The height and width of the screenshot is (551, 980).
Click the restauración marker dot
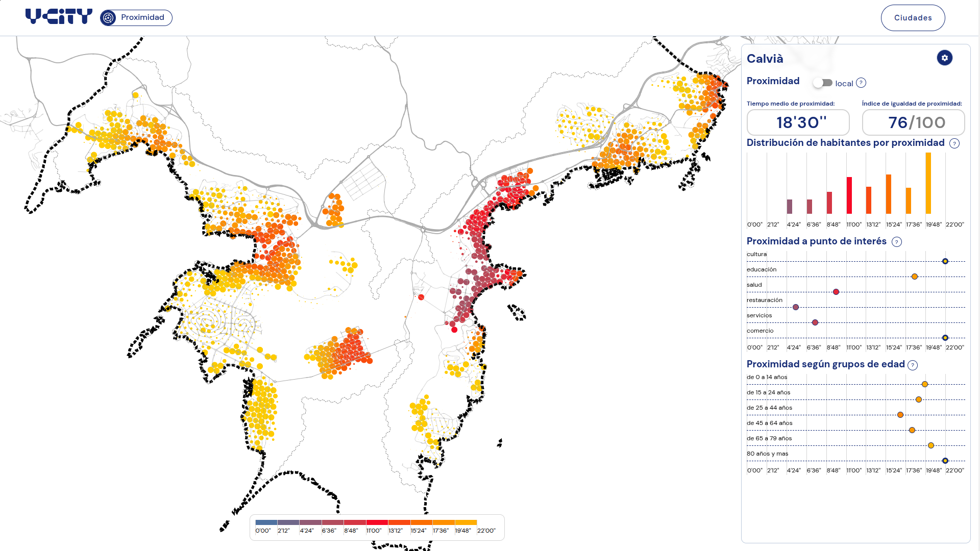click(x=795, y=307)
